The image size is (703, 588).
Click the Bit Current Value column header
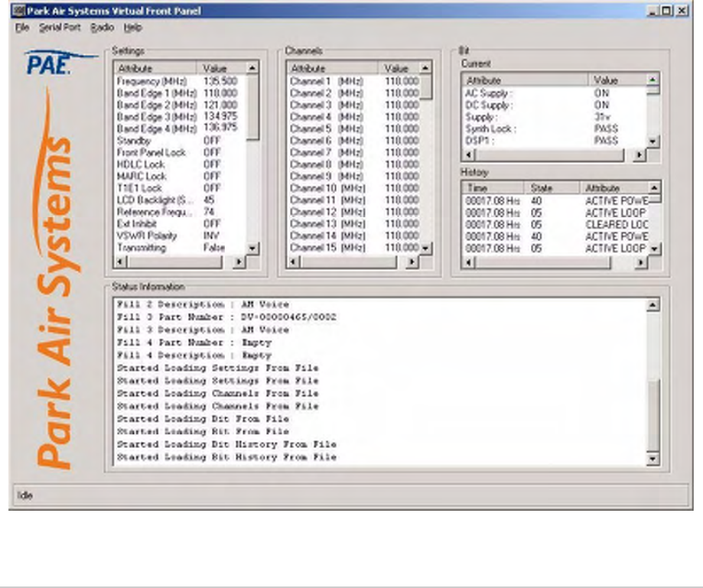pos(617,80)
